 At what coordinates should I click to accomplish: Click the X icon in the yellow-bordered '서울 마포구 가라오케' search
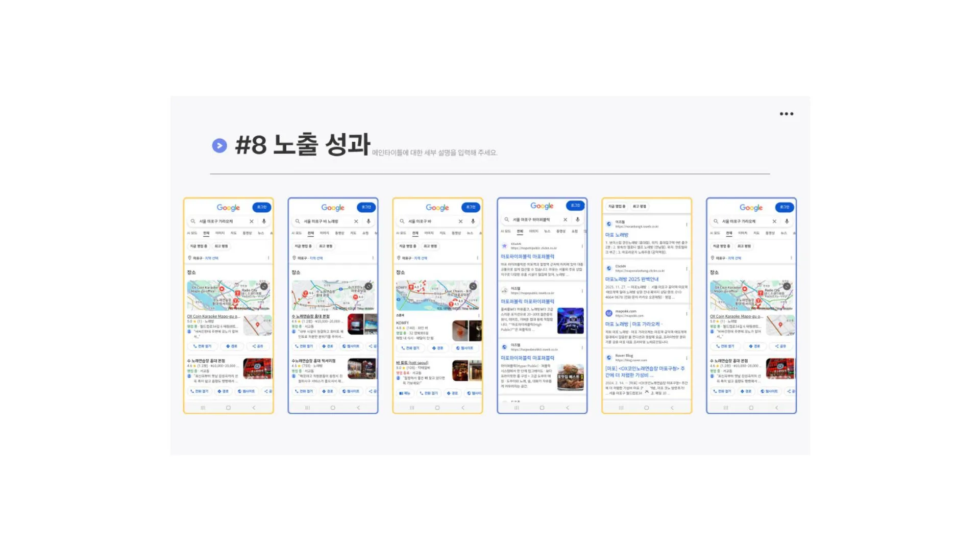[x=251, y=221]
